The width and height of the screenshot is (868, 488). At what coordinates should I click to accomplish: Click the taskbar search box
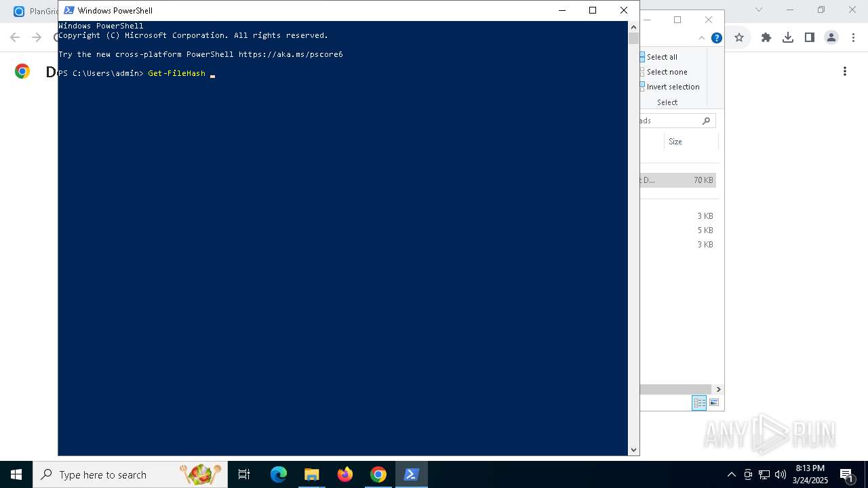(130, 474)
